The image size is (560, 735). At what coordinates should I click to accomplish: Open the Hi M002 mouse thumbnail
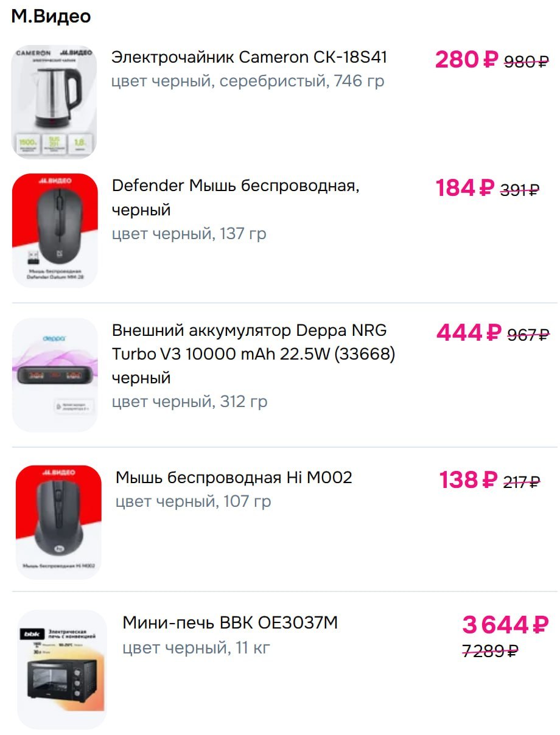[x=58, y=521]
